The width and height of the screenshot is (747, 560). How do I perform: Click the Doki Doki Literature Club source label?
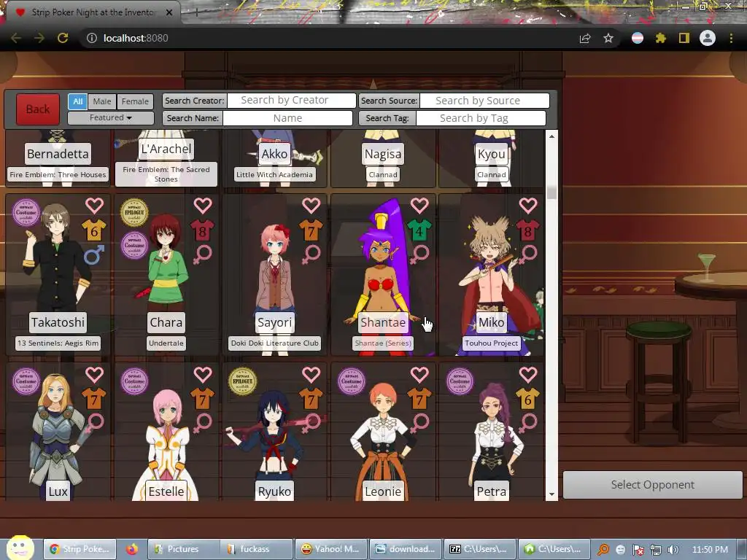[x=274, y=343]
